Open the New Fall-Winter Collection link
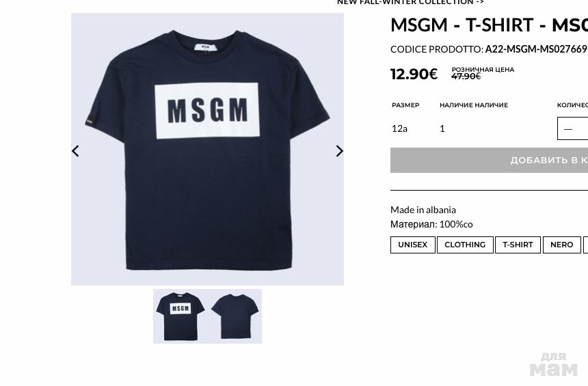The image size is (588, 386). pos(410,2)
